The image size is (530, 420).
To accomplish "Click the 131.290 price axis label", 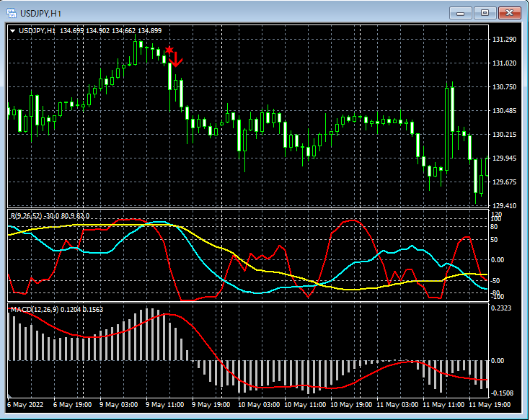I will [505, 40].
